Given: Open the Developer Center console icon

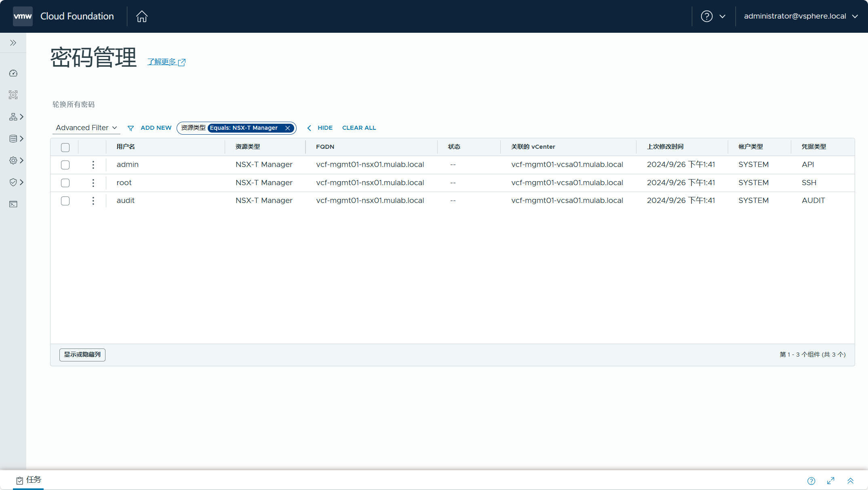Looking at the screenshot, I should click(13, 204).
